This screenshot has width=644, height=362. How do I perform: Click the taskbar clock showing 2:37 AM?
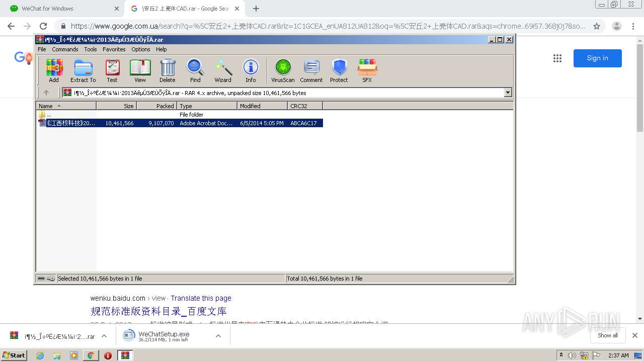click(618, 355)
